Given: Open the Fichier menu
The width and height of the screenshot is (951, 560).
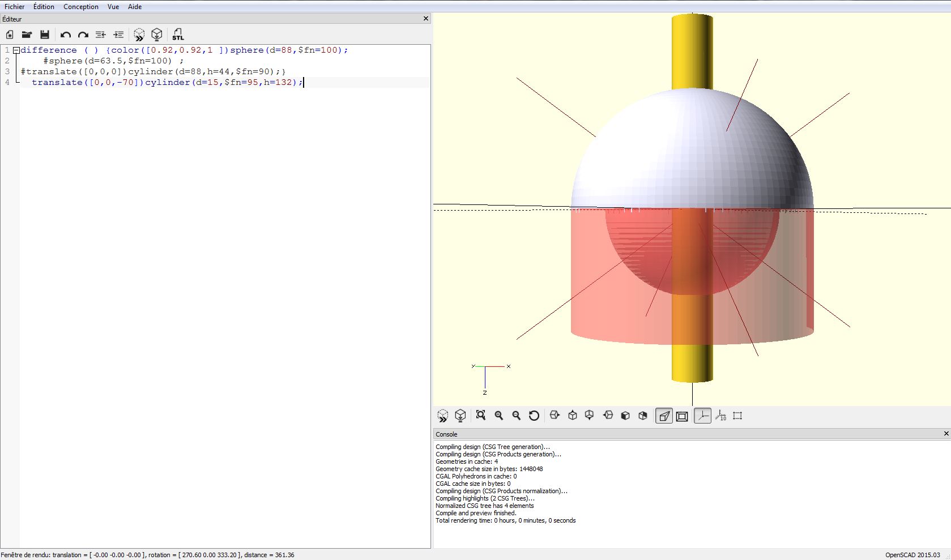Looking at the screenshot, I should click(x=14, y=7).
